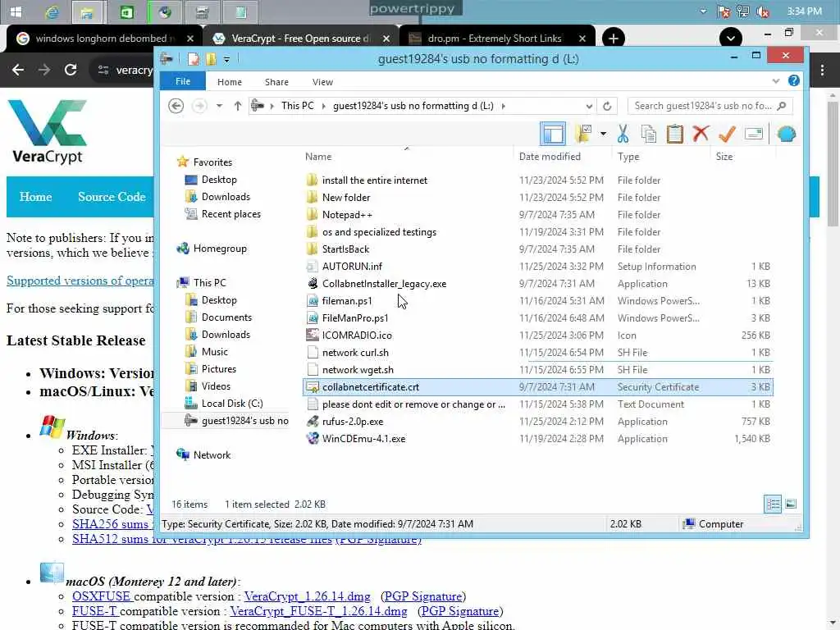Screen dimensions: 840x630
Task: Expand the address bar history dropdown
Action: coord(589,106)
